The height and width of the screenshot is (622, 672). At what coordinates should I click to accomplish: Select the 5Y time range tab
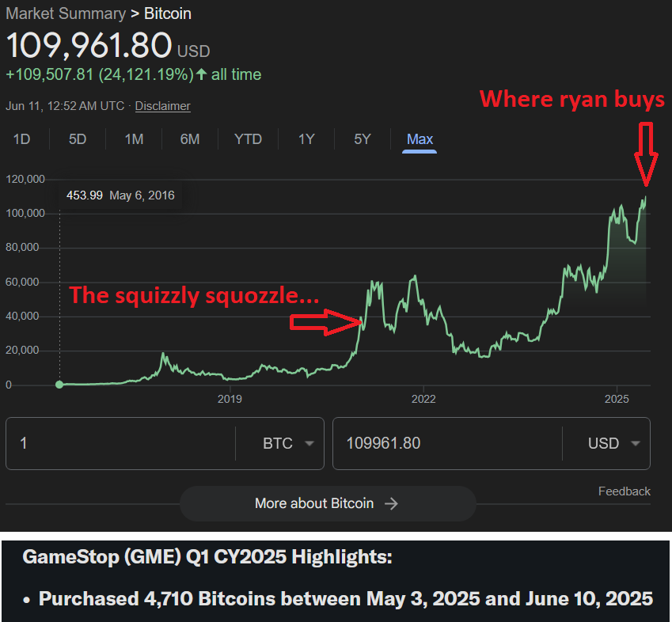point(363,139)
